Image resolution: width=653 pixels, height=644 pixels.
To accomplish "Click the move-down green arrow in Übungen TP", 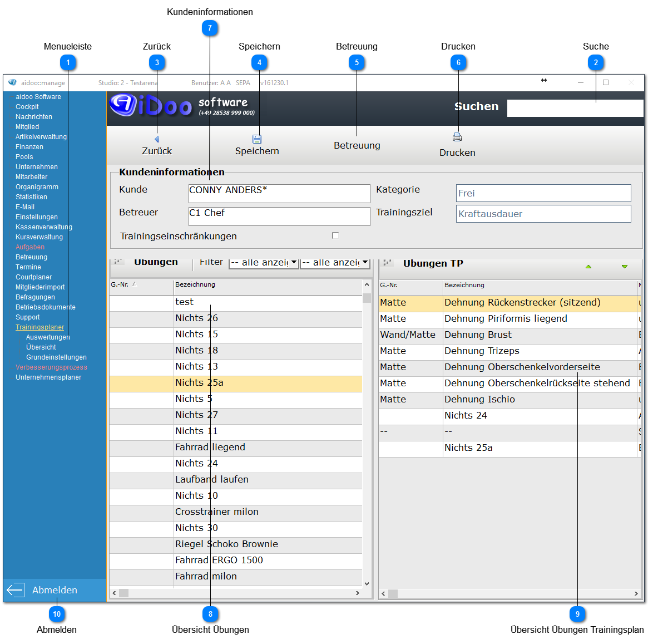I will click(625, 267).
